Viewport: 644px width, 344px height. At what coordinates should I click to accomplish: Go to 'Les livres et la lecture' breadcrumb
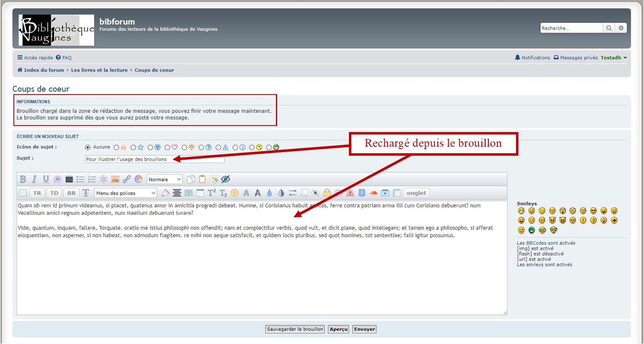pyautogui.click(x=99, y=70)
